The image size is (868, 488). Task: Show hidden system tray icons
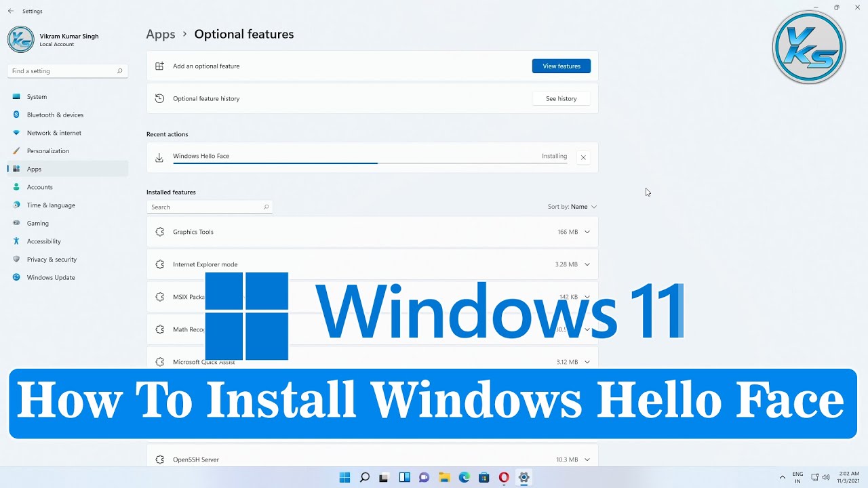coord(782,477)
